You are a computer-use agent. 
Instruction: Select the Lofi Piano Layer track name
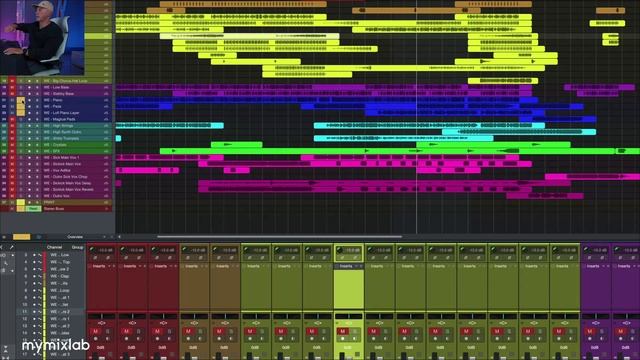coord(61,113)
